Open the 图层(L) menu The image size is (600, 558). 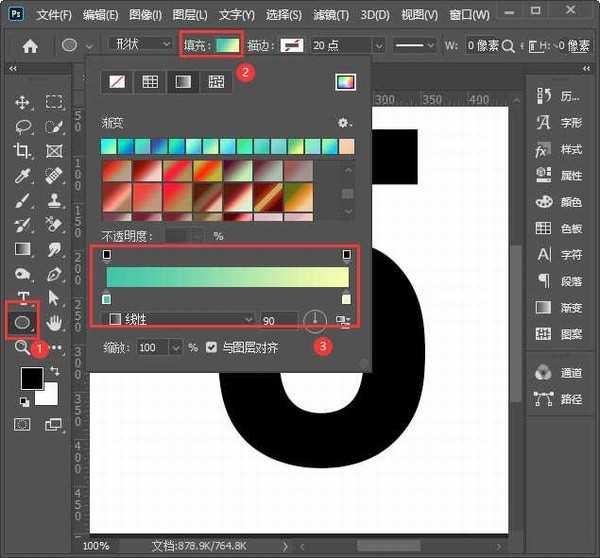(188, 15)
